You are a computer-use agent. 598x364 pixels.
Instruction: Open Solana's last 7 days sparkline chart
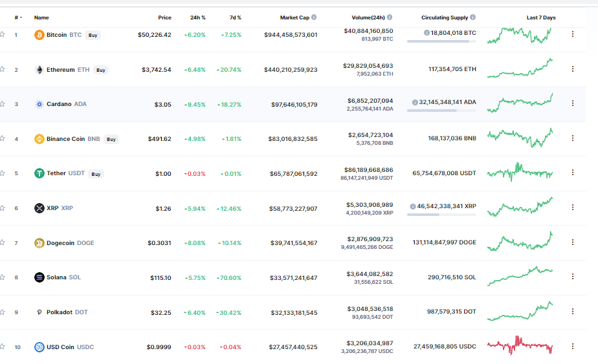click(520, 276)
